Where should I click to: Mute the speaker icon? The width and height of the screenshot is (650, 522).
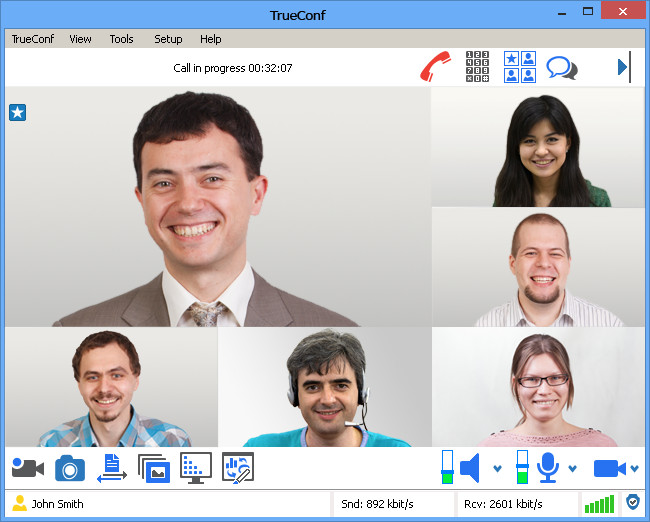pos(471,468)
